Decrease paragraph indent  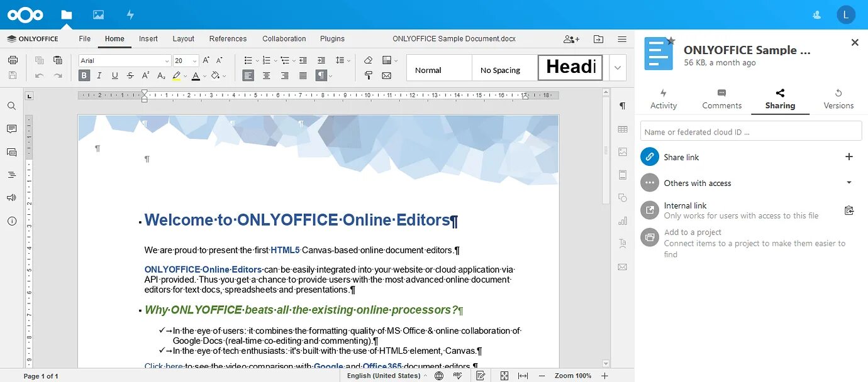[x=303, y=60]
